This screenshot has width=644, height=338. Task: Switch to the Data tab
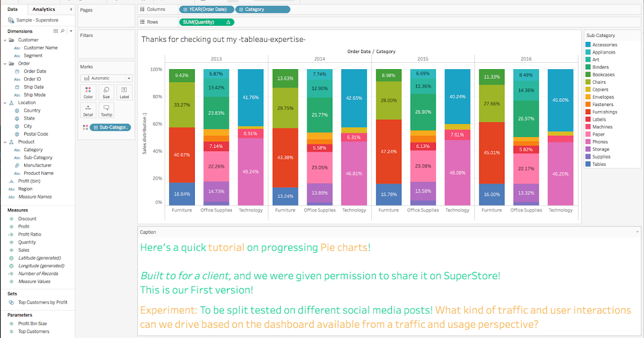click(x=13, y=9)
